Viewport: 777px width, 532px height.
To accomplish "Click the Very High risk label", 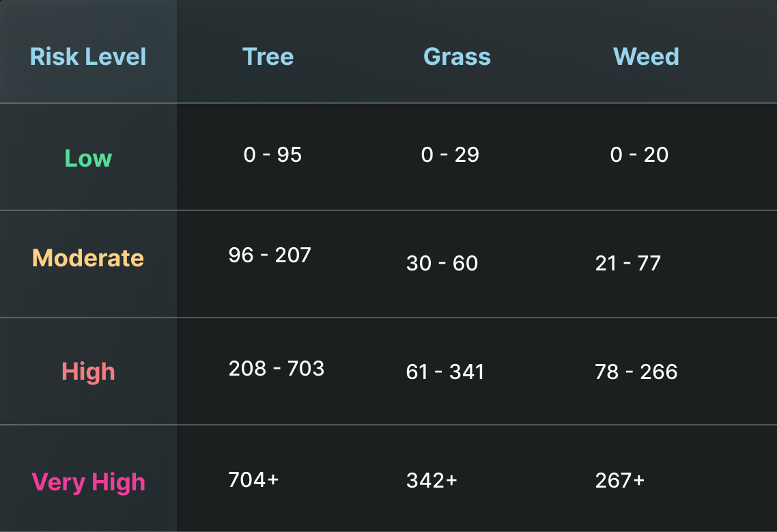I will (88, 482).
